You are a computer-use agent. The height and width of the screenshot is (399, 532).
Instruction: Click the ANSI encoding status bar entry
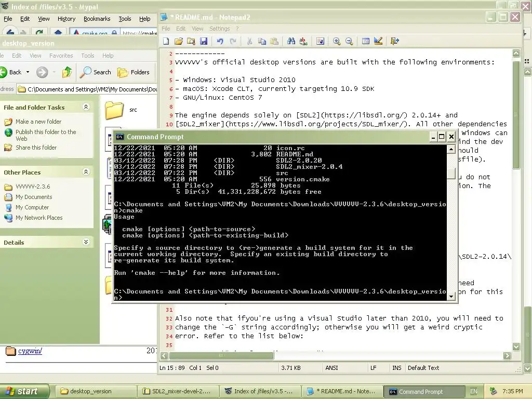click(x=331, y=368)
